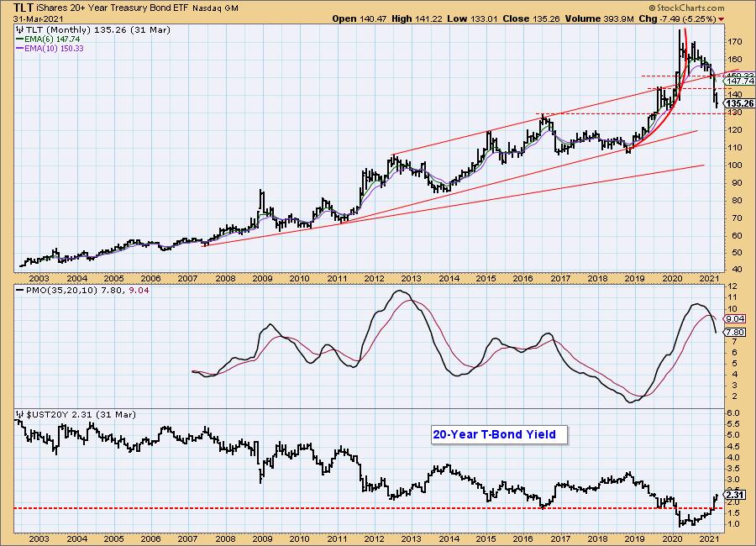The width and height of the screenshot is (756, 546).
Task: Click the TLT ticker symbol in the header
Action: pos(24,8)
